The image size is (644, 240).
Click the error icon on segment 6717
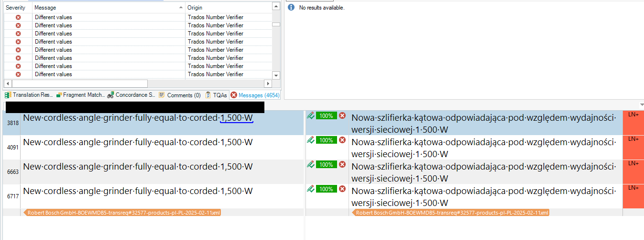tap(342, 189)
